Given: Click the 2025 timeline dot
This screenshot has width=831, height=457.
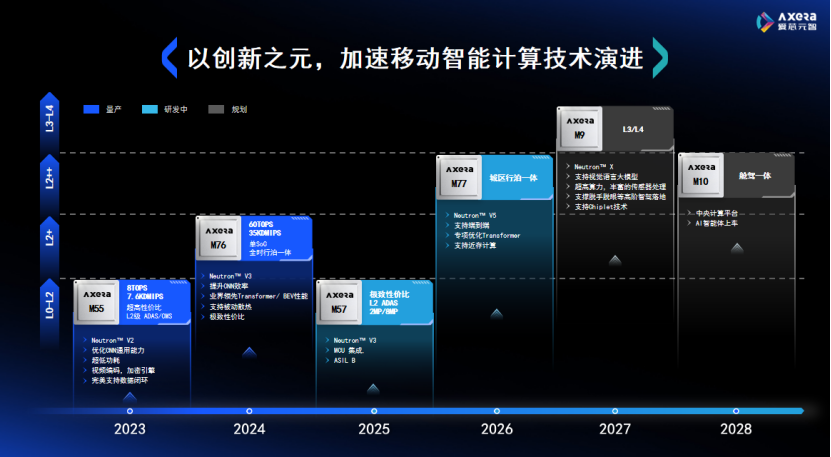Looking at the screenshot, I should [374, 411].
